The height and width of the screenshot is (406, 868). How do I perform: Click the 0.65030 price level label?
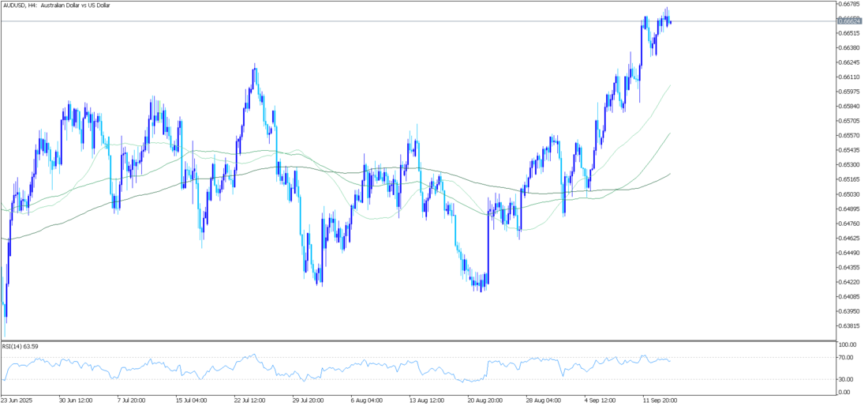tap(849, 194)
